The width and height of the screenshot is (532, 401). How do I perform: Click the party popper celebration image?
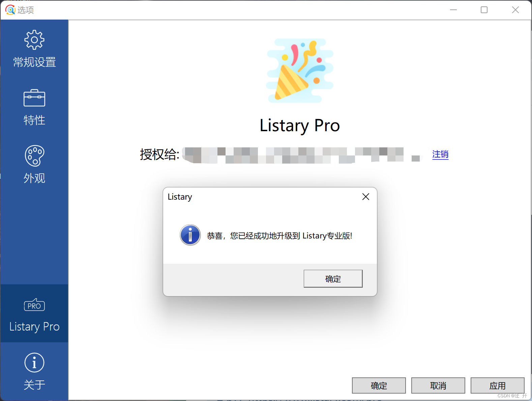click(x=300, y=71)
